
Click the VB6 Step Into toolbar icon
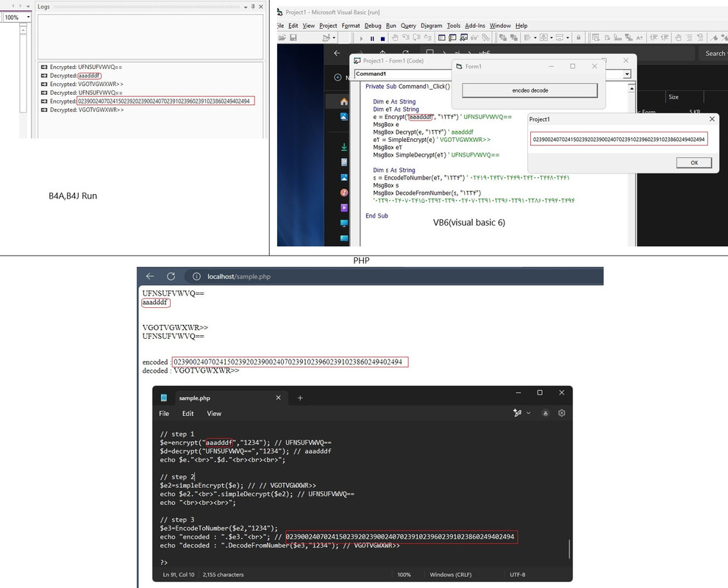point(406,37)
